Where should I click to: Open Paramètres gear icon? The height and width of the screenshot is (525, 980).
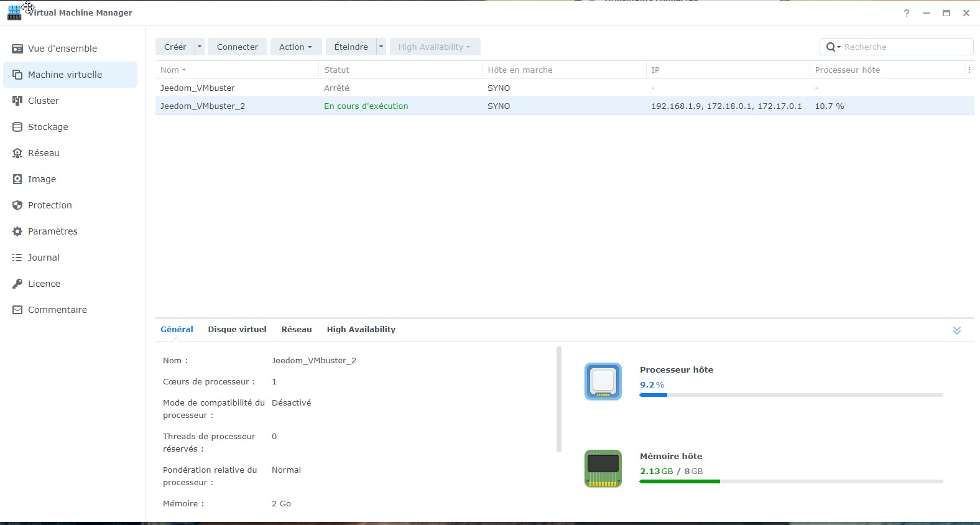tap(17, 231)
